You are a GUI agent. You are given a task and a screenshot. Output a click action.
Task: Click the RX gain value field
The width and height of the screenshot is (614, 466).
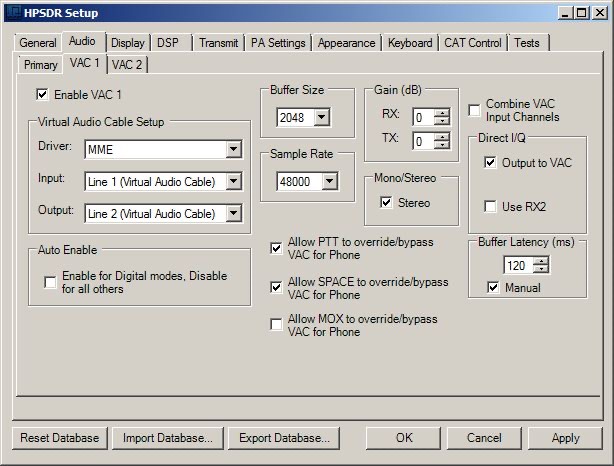pos(424,117)
